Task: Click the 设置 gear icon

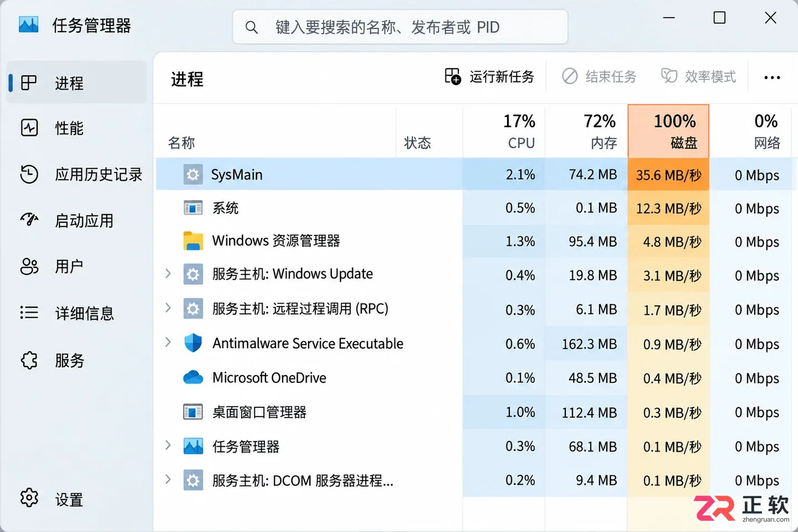Action: pyautogui.click(x=29, y=498)
